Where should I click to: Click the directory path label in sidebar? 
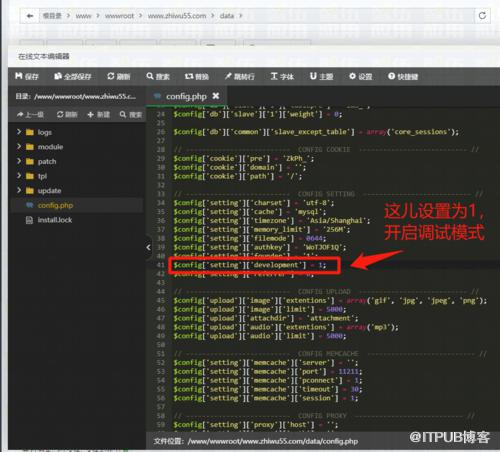pyautogui.click(x=76, y=96)
